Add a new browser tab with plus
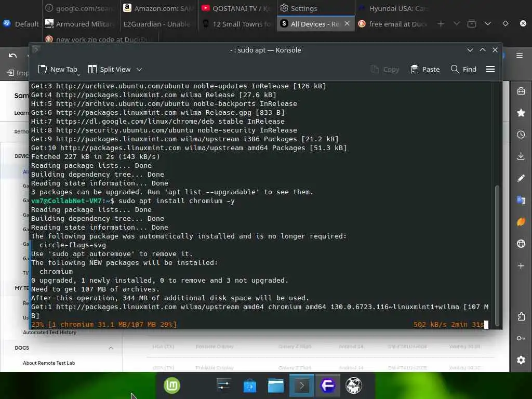This screenshot has height=399, width=532. (x=441, y=24)
